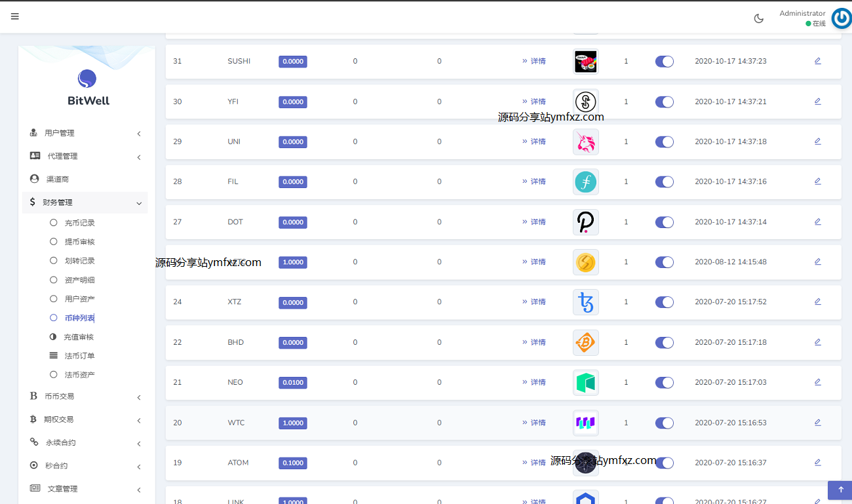Toggle the FIL coin status switch
The width and height of the screenshot is (852, 504).
click(x=664, y=182)
